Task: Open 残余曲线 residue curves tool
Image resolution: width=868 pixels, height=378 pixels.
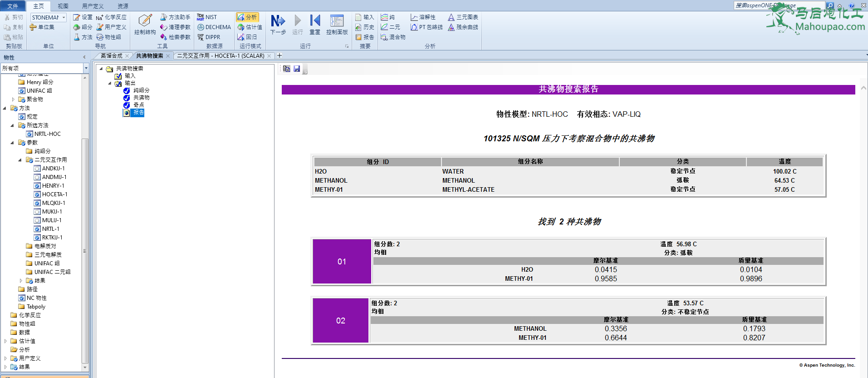Action: pos(463,27)
